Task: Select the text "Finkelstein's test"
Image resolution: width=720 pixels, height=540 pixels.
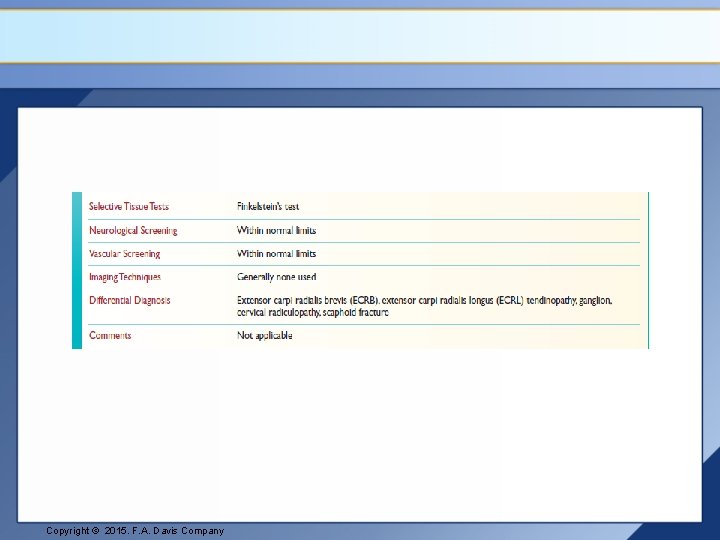Action: pyautogui.click(x=268, y=207)
